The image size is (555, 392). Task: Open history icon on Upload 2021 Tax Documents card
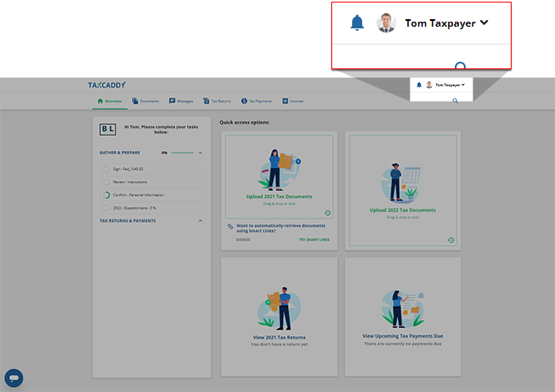(327, 213)
